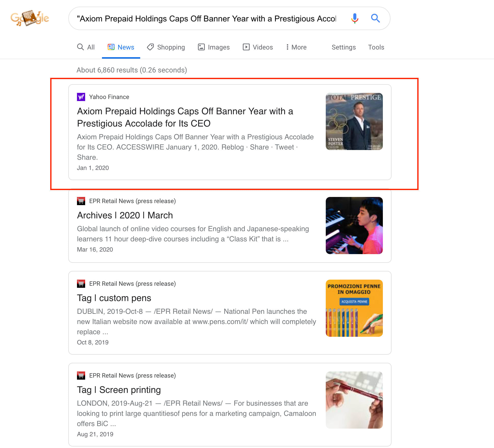This screenshot has height=448, width=494.
Task: Click the Yahoo Finance favicon
Action: coord(81,97)
